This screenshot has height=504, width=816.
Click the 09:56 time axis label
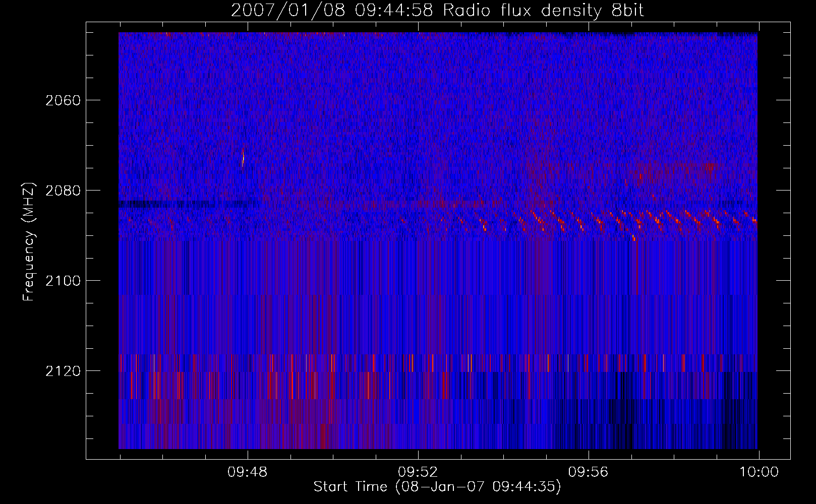pyautogui.click(x=588, y=472)
